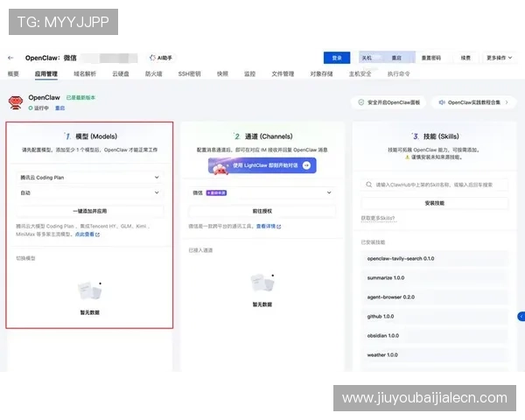The height and width of the screenshot is (420, 525).
Task: Click the 安装技能 button
Action: pos(435,203)
